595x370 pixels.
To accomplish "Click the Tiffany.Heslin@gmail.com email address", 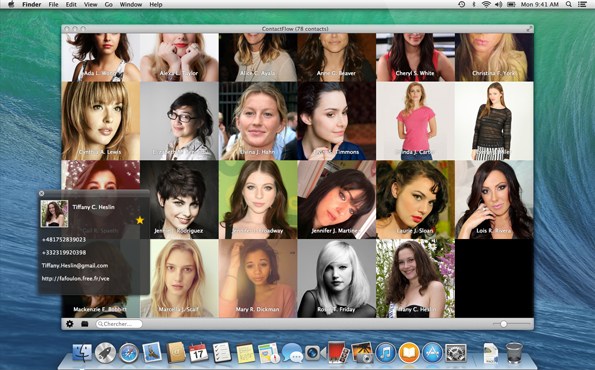I will point(75,265).
